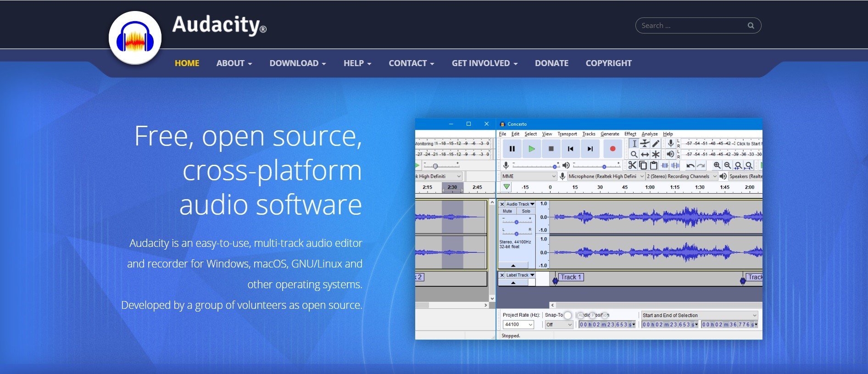Click the red Record button
This screenshot has width=868, height=374.
[x=612, y=149]
